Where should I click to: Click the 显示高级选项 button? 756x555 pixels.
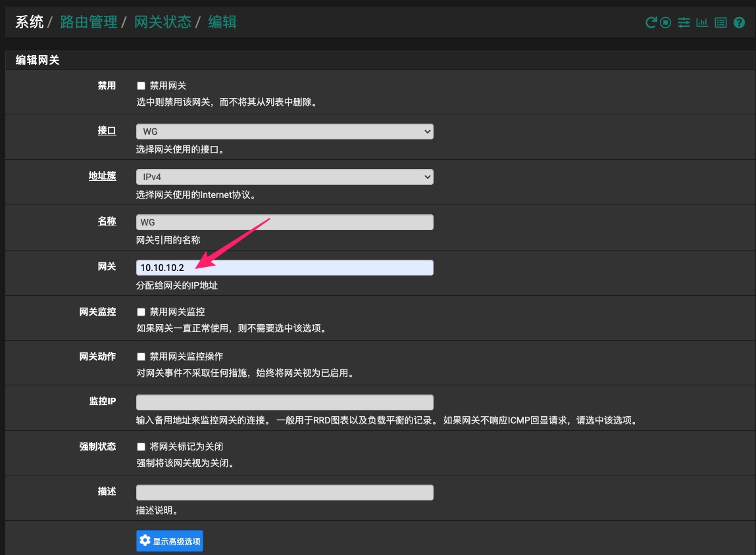(x=170, y=541)
